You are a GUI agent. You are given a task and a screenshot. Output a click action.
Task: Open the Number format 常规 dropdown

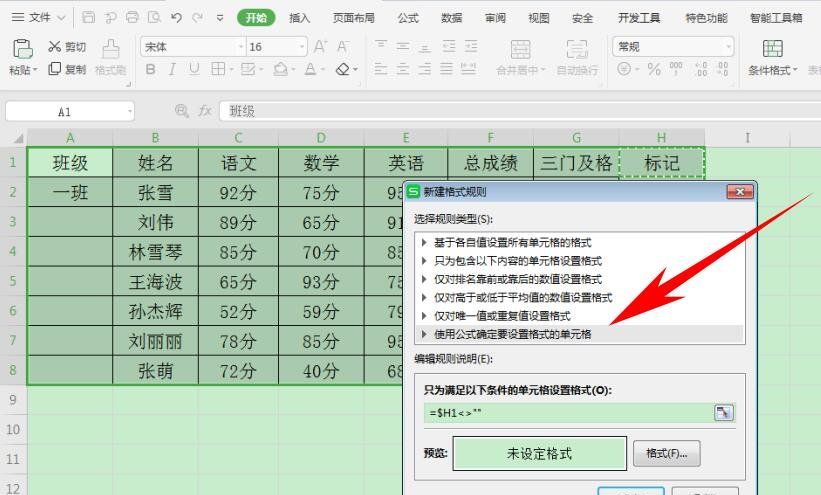pyautogui.click(x=728, y=47)
